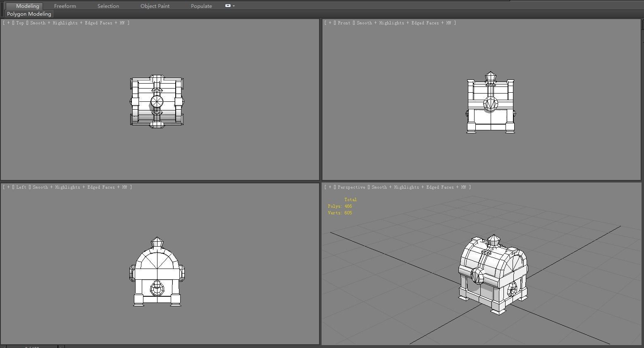Viewport: 644px width, 348px height.
Task: Open Left viewport Smooth + Highlights shading menu
Action: (x=79, y=187)
